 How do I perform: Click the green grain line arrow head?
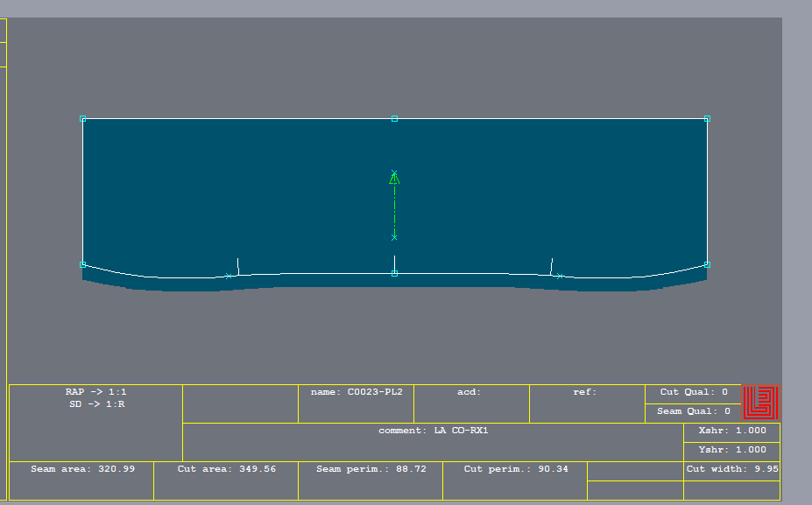click(394, 179)
